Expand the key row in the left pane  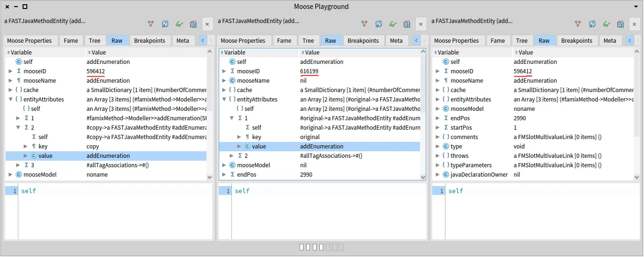click(25, 146)
